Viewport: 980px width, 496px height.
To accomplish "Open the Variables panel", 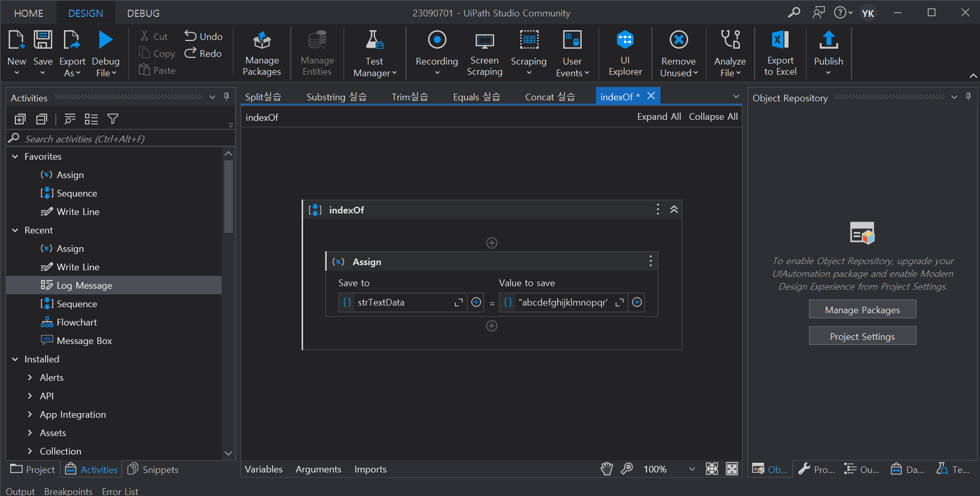I will (x=264, y=469).
